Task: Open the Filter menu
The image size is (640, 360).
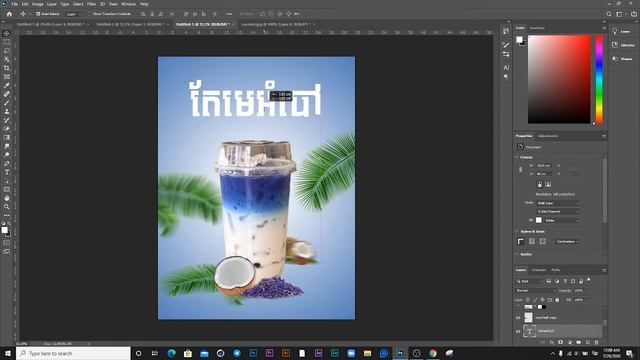Action: tap(91, 4)
